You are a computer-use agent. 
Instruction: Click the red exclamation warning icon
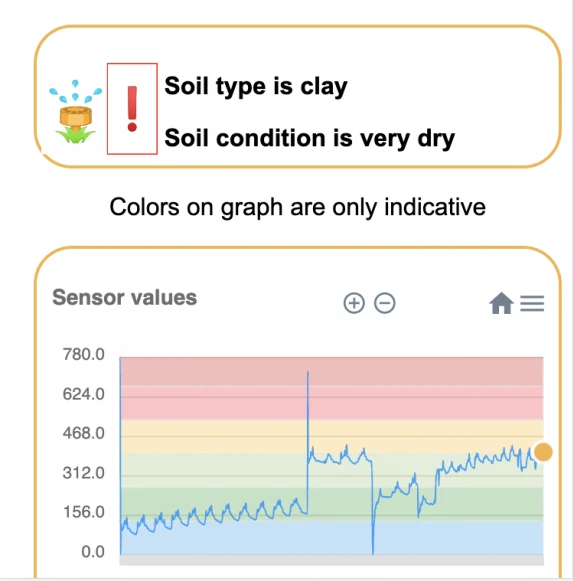(x=132, y=109)
